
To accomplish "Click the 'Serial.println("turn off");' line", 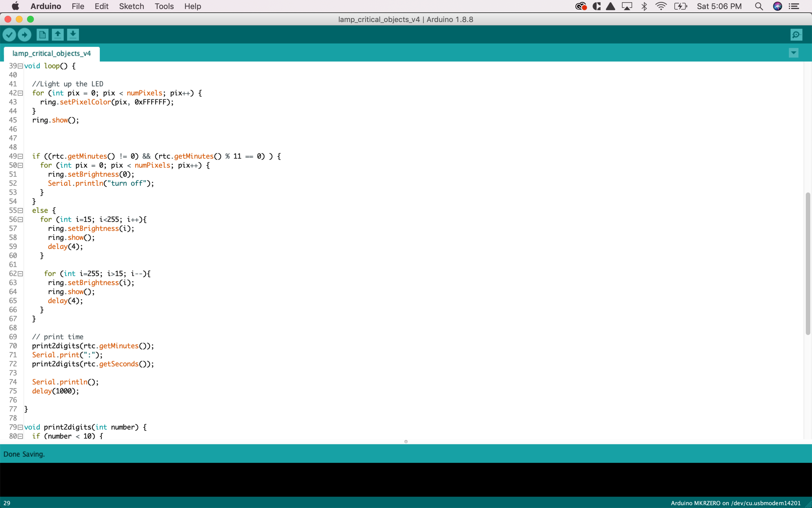I will [x=101, y=183].
